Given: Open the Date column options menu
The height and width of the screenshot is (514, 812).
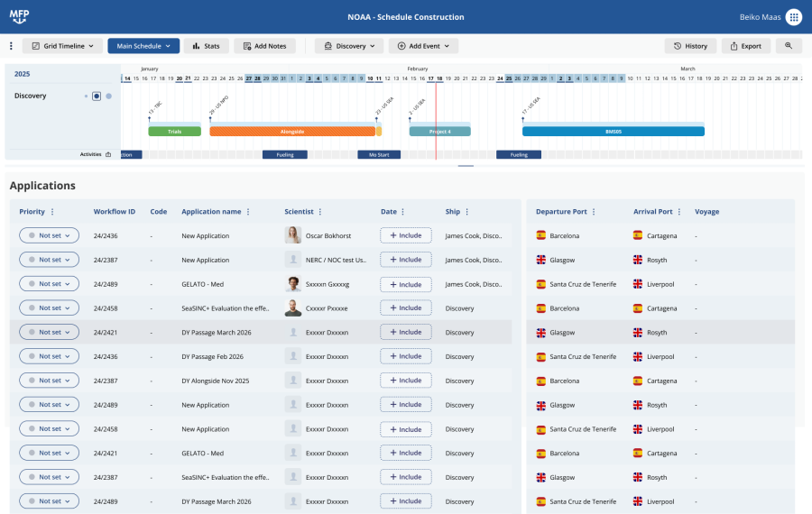Looking at the screenshot, I should (403, 212).
